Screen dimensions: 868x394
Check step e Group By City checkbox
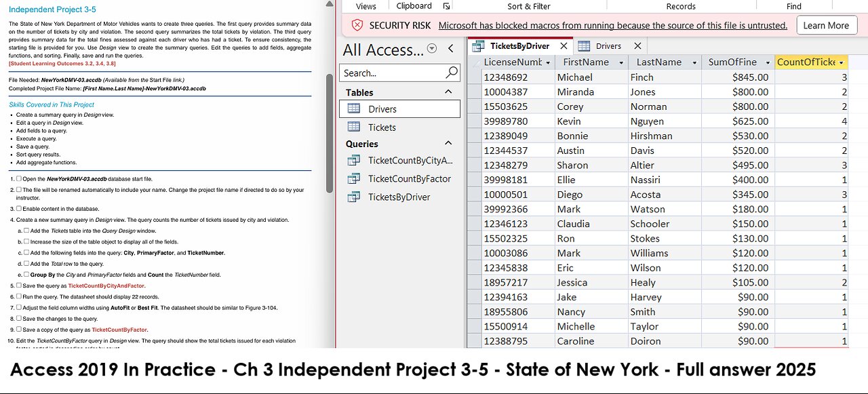pyautogui.click(x=26, y=275)
